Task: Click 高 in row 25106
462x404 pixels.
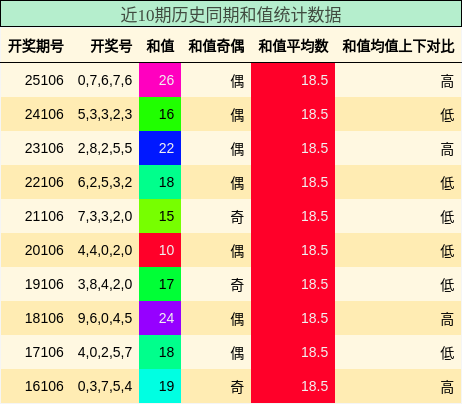Action: pos(447,81)
